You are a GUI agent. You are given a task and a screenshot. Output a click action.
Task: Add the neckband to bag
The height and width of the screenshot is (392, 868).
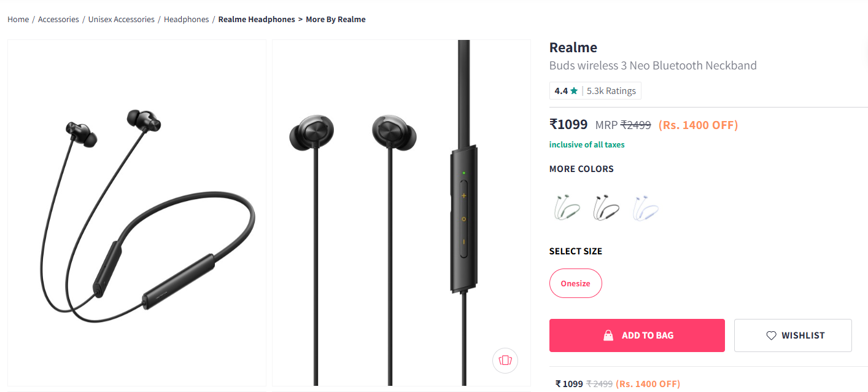coord(637,335)
